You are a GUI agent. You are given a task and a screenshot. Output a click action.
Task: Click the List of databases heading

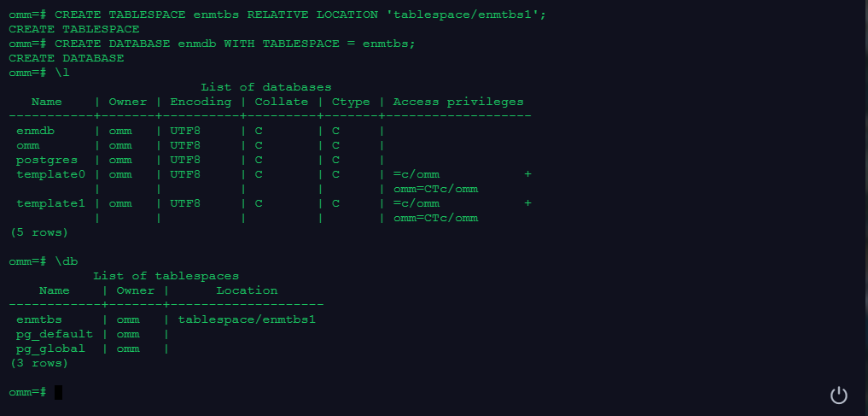(x=265, y=87)
